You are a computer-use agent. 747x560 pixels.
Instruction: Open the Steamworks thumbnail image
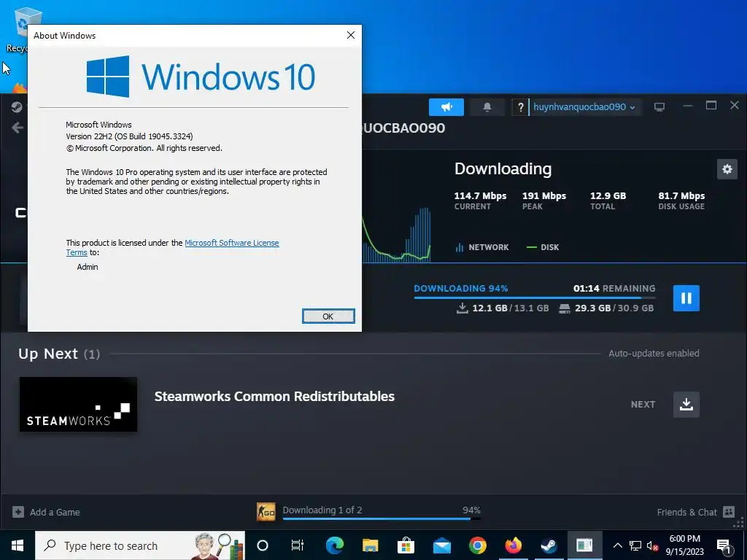[x=78, y=404]
